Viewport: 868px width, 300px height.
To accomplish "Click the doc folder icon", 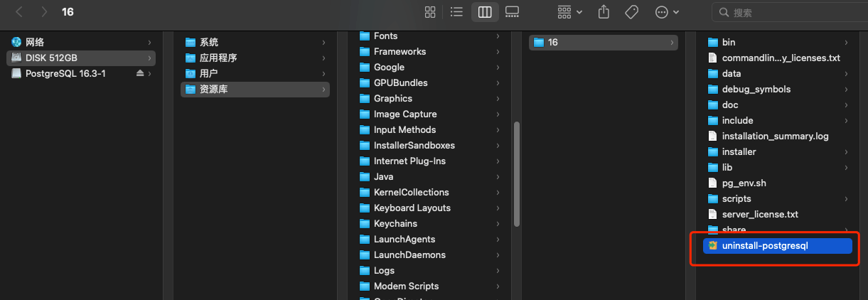I will click(x=713, y=105).
